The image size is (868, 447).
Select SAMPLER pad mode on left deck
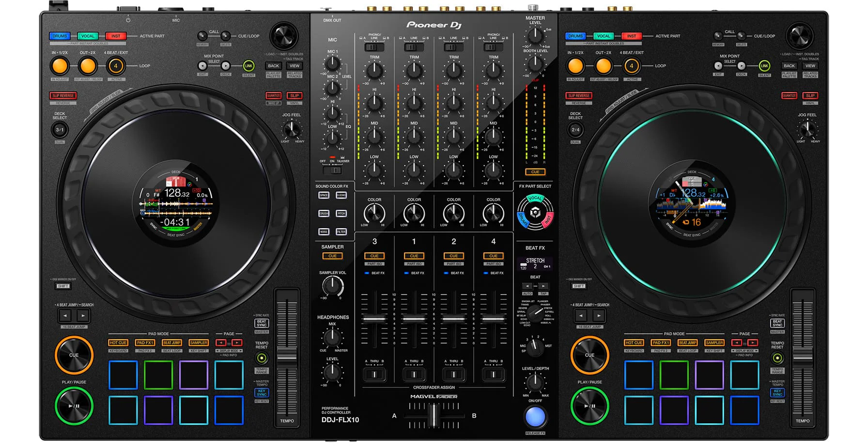point(199,343)
